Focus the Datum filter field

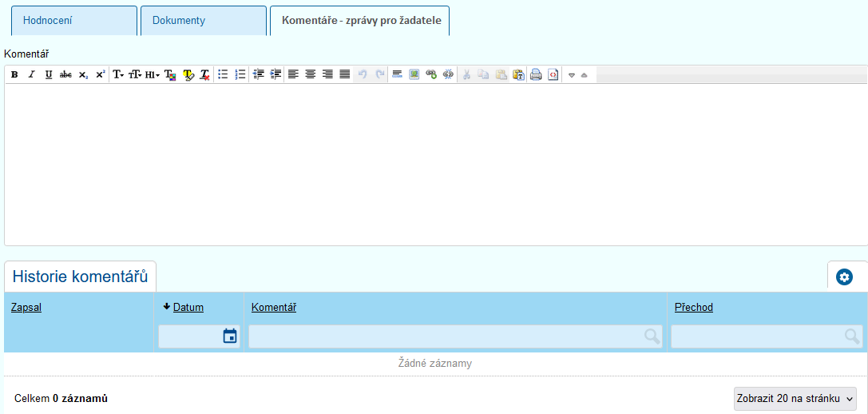(189, 336)
